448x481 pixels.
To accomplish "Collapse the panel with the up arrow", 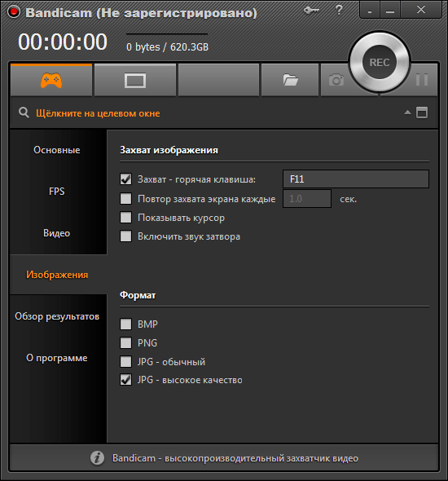I will pos(407,113).
